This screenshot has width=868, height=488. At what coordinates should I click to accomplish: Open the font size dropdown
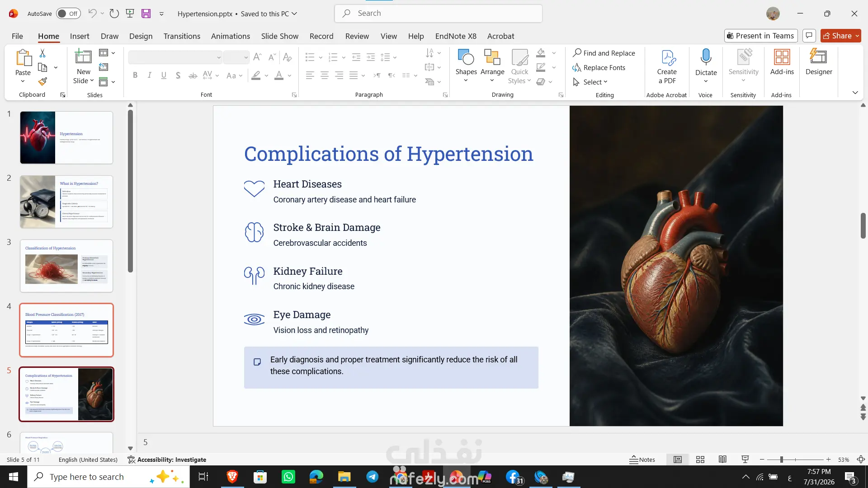click(246, 57)
